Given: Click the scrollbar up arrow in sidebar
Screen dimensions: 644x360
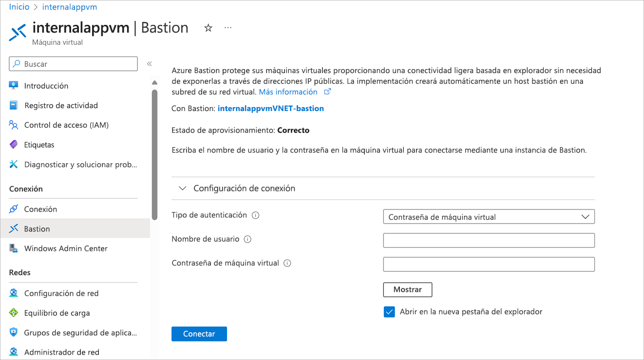Looking at the screenshot, I should (x=154, y=82).
